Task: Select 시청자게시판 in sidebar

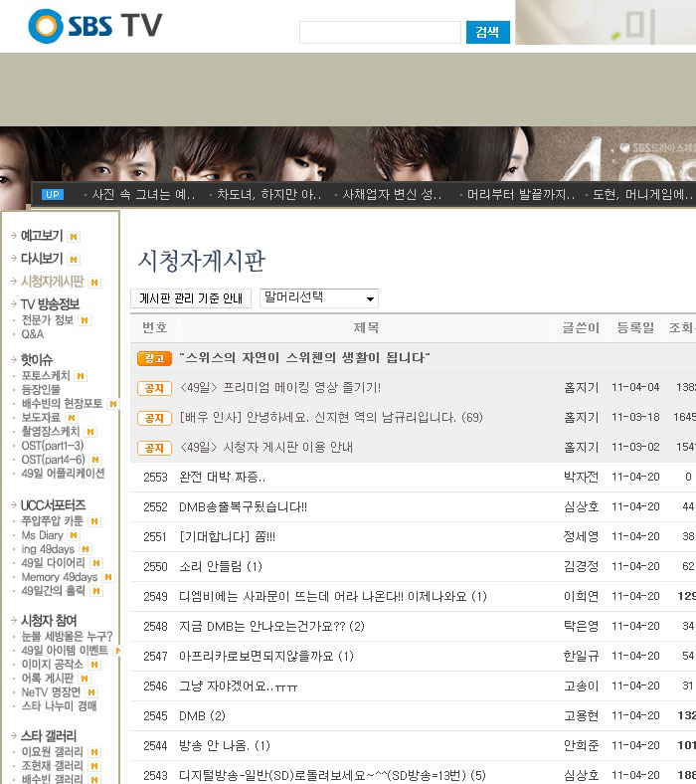Action: (52, 282)
